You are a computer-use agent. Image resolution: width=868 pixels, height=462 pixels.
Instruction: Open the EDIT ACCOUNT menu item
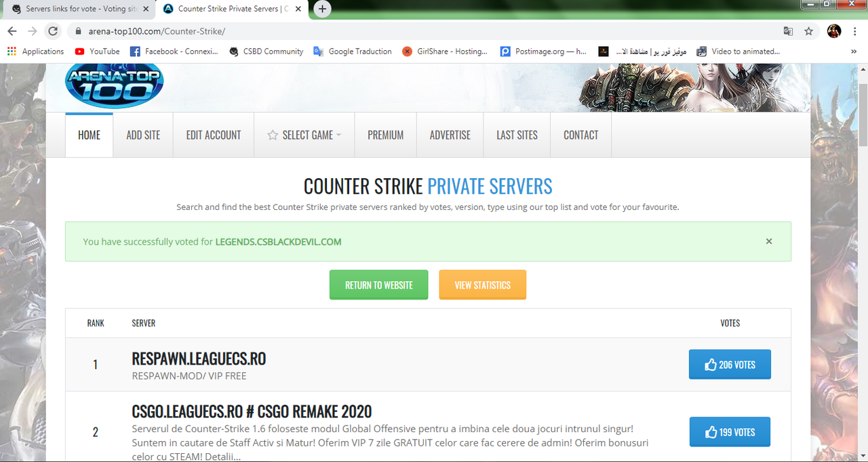point(214,135)
